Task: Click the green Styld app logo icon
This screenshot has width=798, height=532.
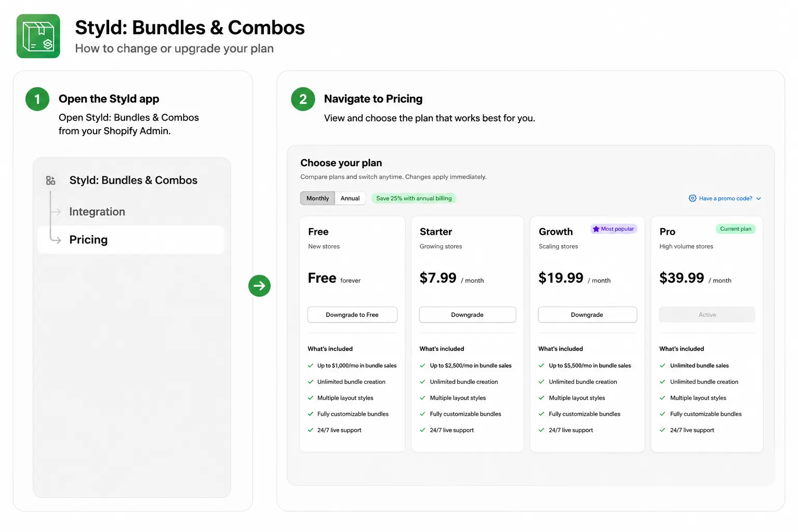Action: (x=38, y=36)
